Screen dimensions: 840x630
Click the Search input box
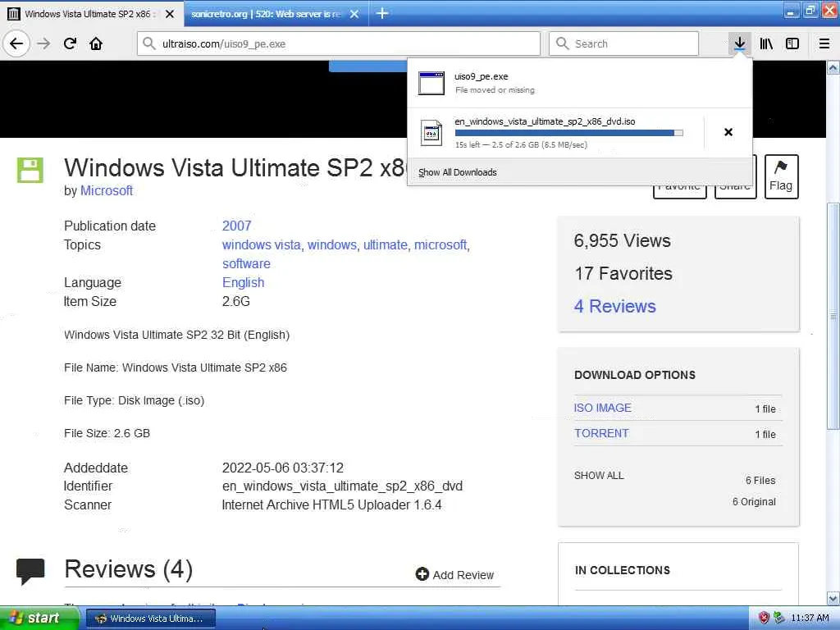point(623,43)
